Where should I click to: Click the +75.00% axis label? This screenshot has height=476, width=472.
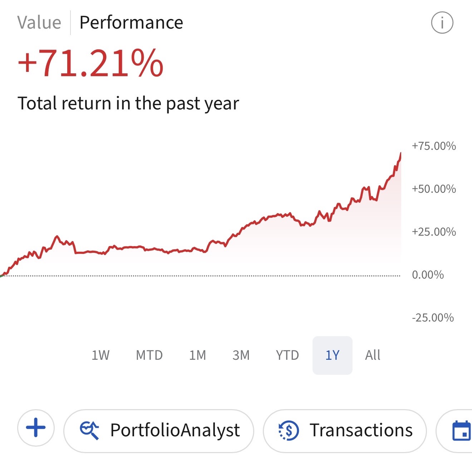[434, 146]
